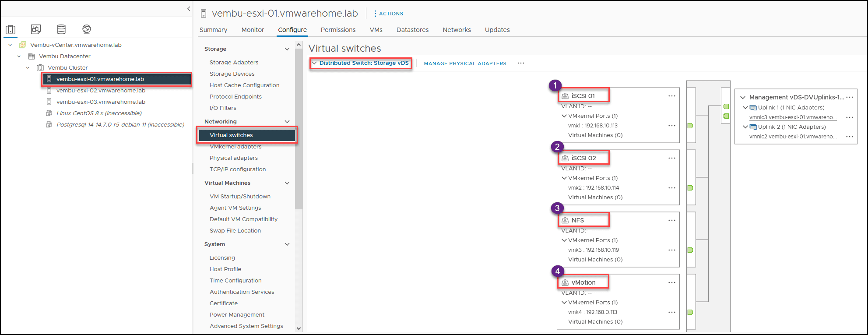Screen dimensions: 868x335
Task: Open the vmnic3 vembu-esxi-01 link
Action: 793,117
